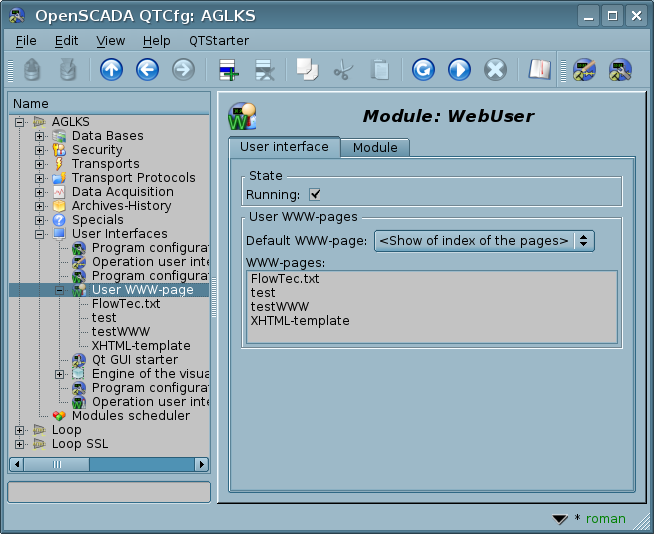Click the Specials question mark icon
Screen dimensions: 654x534
(59, 220)
